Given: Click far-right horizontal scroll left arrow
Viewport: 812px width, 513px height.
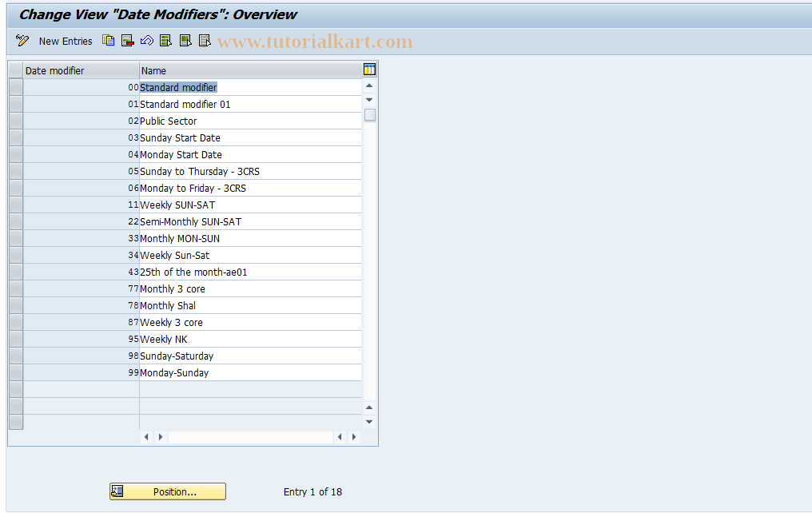Looking at the screenshot, I should [x=340, y=437].
